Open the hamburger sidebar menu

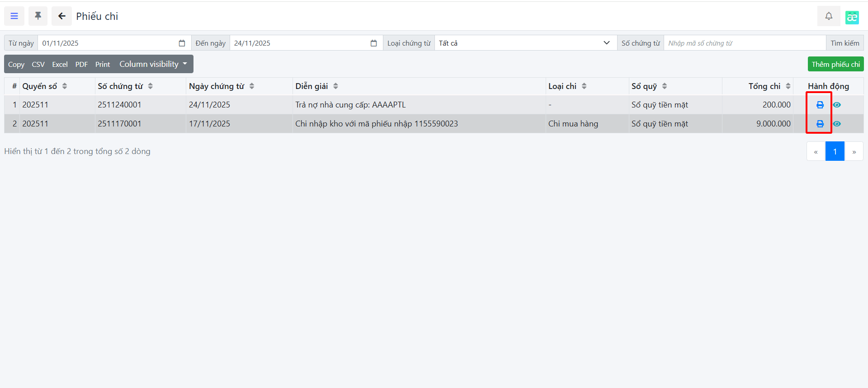14,16
